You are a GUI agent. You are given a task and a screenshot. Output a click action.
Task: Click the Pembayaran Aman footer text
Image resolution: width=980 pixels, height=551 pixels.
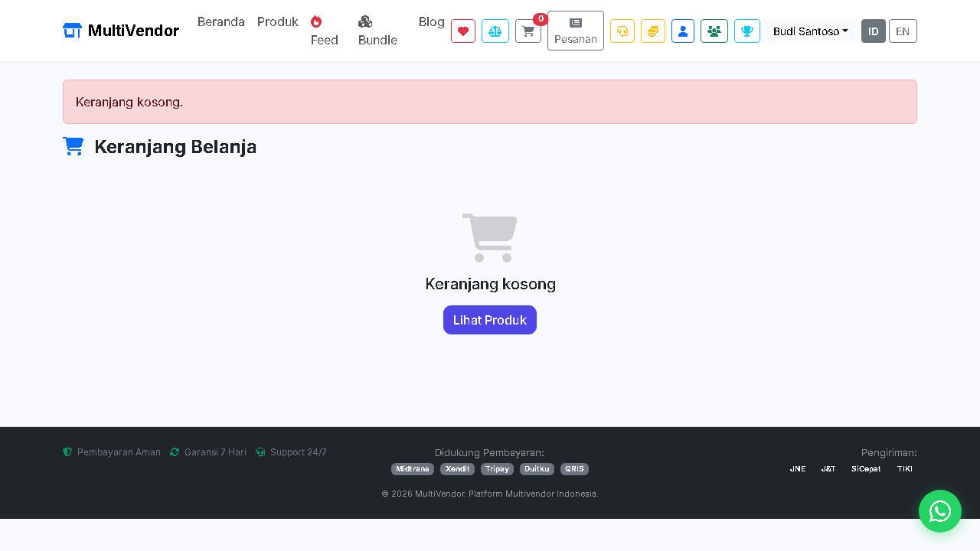tap(119, 452)
